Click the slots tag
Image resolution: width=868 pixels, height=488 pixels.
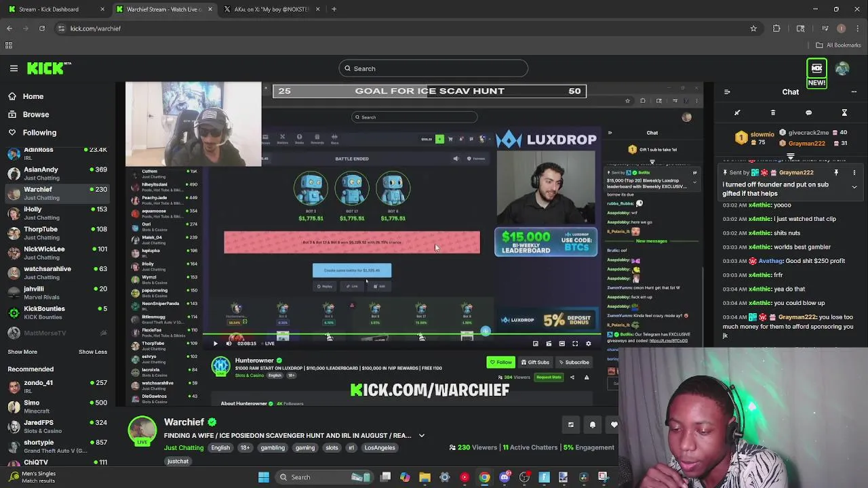(x=332, y=448)
